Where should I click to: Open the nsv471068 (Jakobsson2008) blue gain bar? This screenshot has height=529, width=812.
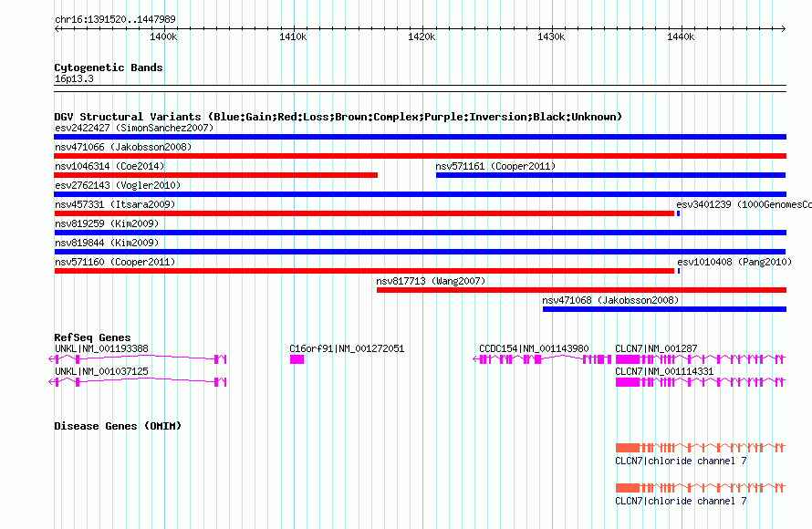tap(664, 309)
